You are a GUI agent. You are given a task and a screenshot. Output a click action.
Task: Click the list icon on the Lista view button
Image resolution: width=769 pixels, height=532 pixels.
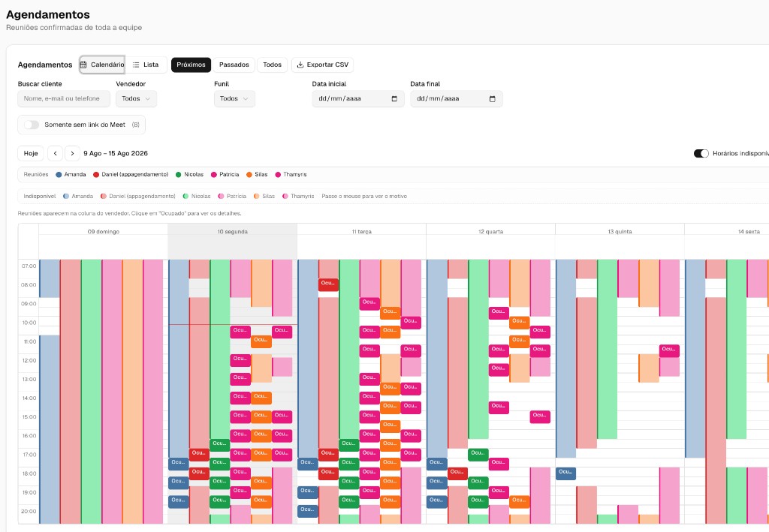tap(136, 65)
